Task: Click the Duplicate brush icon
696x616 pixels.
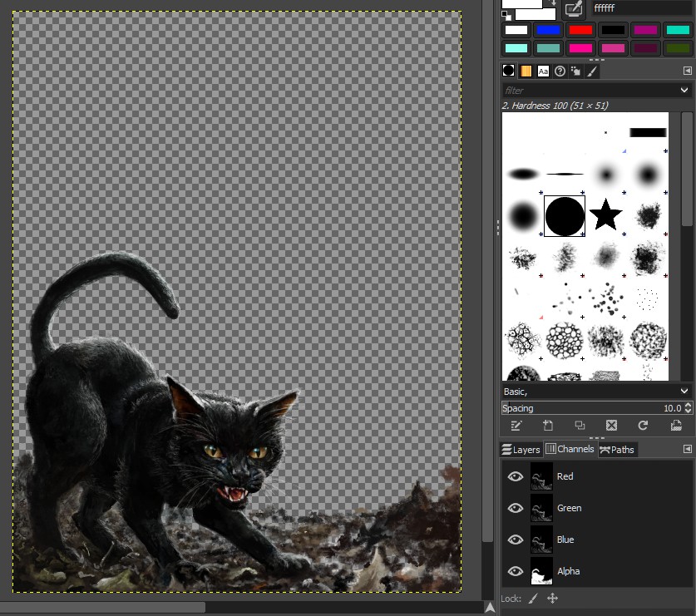Action: (x=580, y=426)
